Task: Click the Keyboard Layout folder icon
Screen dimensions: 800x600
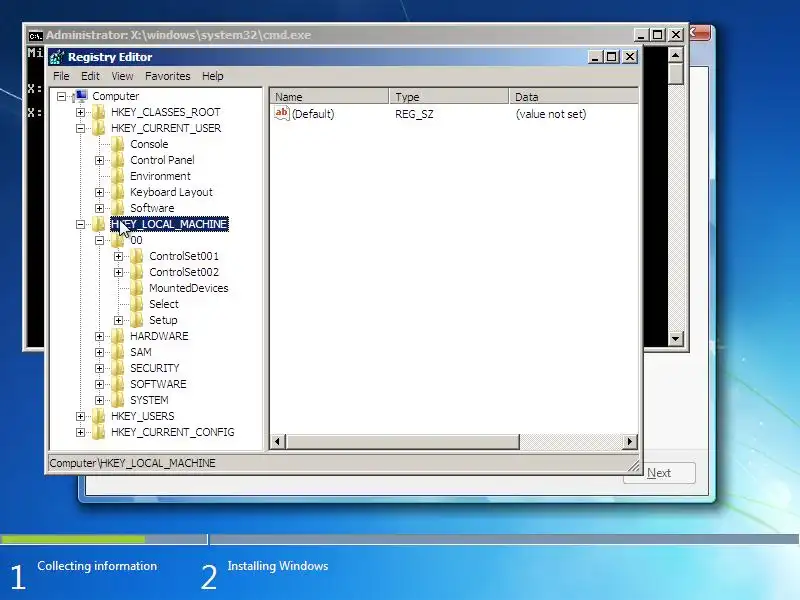Action: [118, 192]
